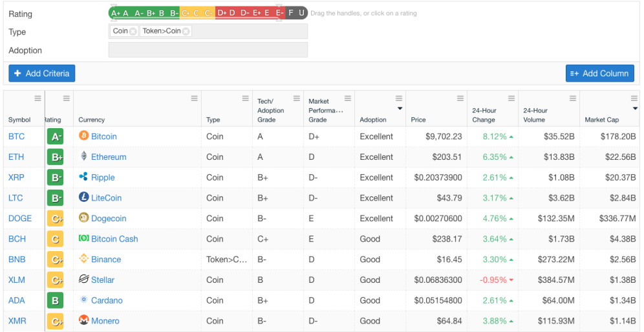Click the Monero logo icon
This screenshot has width=644, height=332.
[84, 320]
